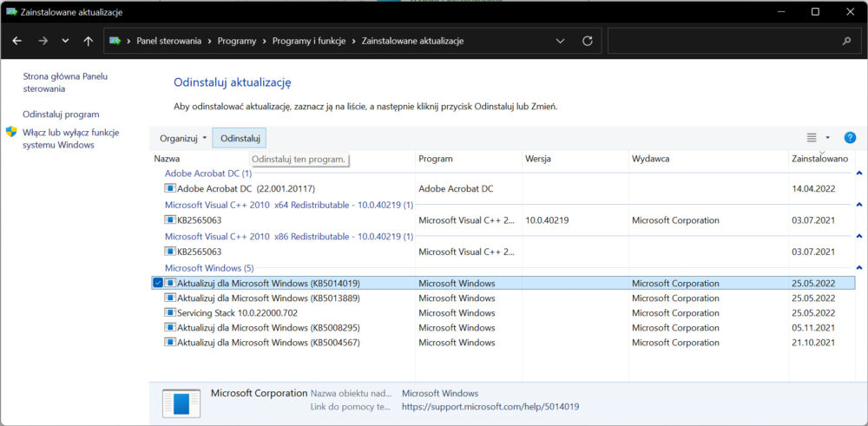
Task: Click large update thumbnail in details pane
Action: (x=181, y=403)
